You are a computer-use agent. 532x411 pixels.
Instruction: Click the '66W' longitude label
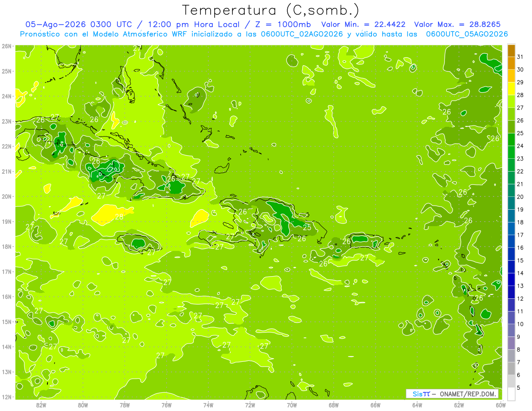tap(376, 405)
